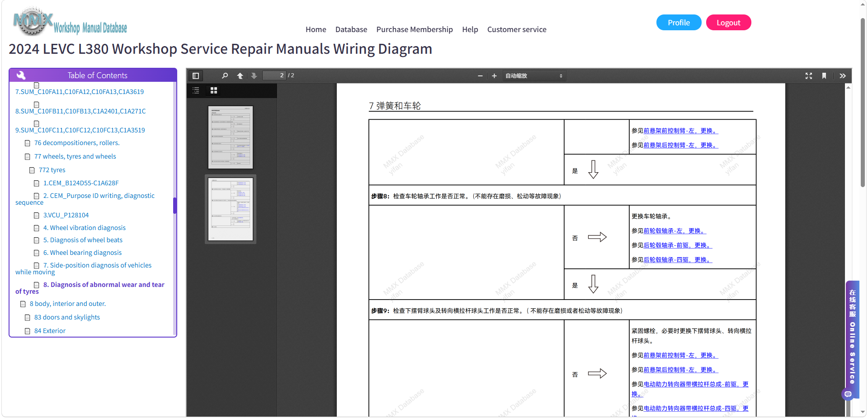Click the page number input field
This screenshot has width=868, height=418.
[274, 75]
